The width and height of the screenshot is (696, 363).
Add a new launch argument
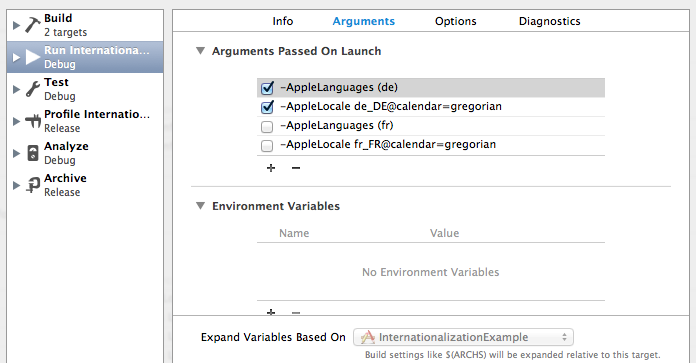[271, 168]
